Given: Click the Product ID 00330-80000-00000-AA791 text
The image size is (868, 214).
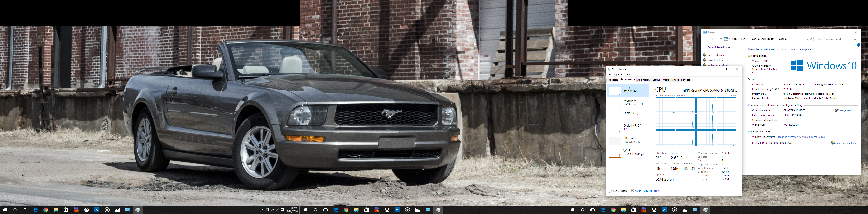Looking at the screenshot, I should tap(773, 143).
